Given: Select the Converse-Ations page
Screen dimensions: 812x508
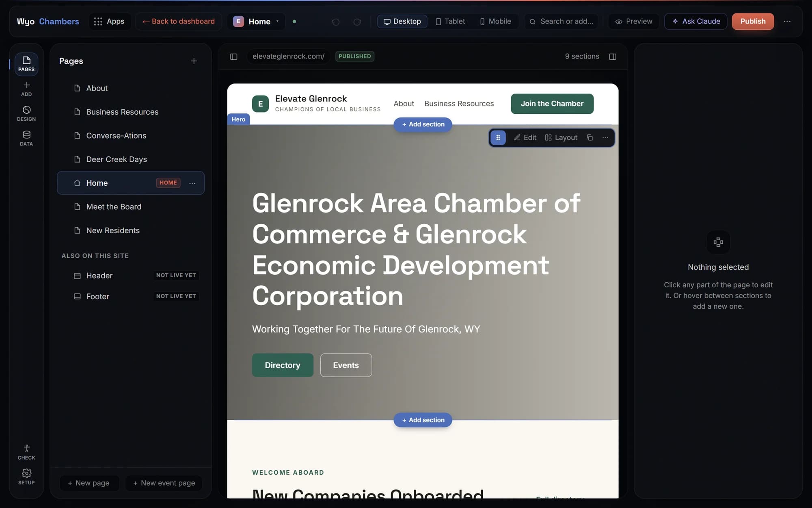Looking at the screenshot, I should click(x=131, y=136).
